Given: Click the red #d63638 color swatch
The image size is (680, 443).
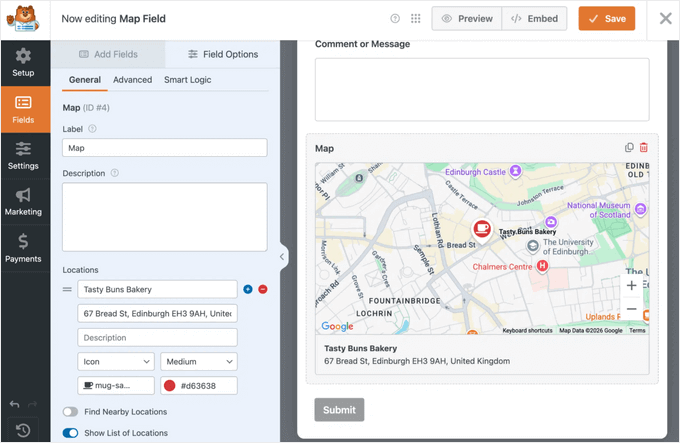Looking at the screenshot, I should pos(169,386).
